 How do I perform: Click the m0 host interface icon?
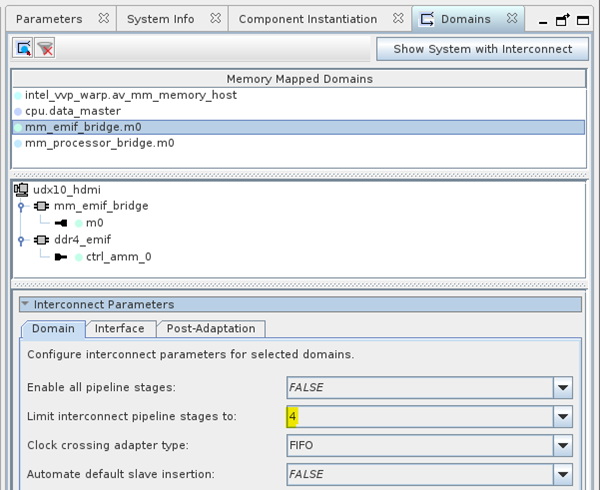[61, 223]
